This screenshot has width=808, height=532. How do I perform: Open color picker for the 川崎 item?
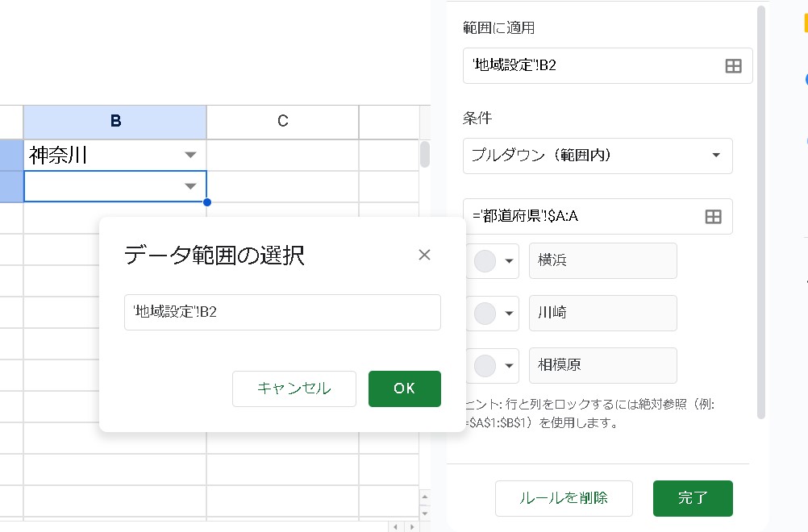(x=492, y=313)
